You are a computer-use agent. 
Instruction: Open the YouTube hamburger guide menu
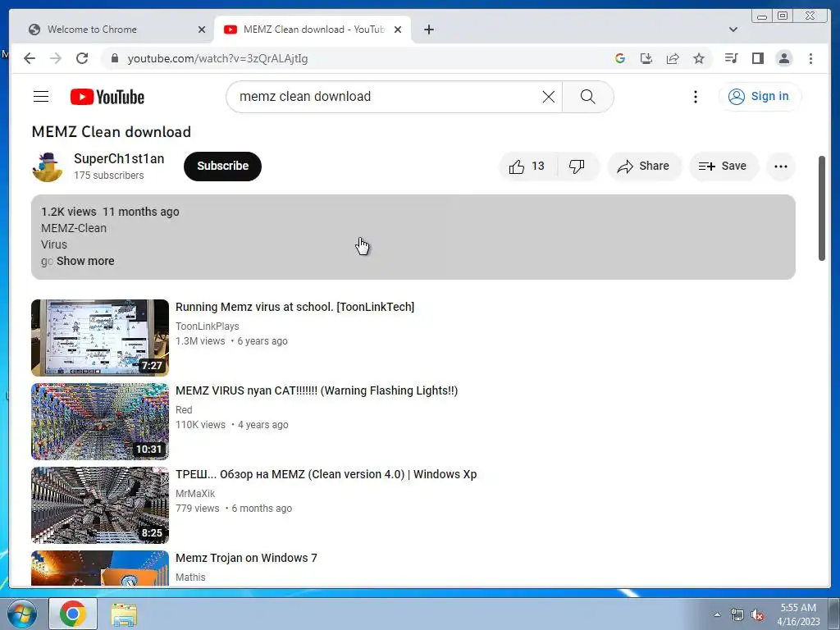point(41,97)
